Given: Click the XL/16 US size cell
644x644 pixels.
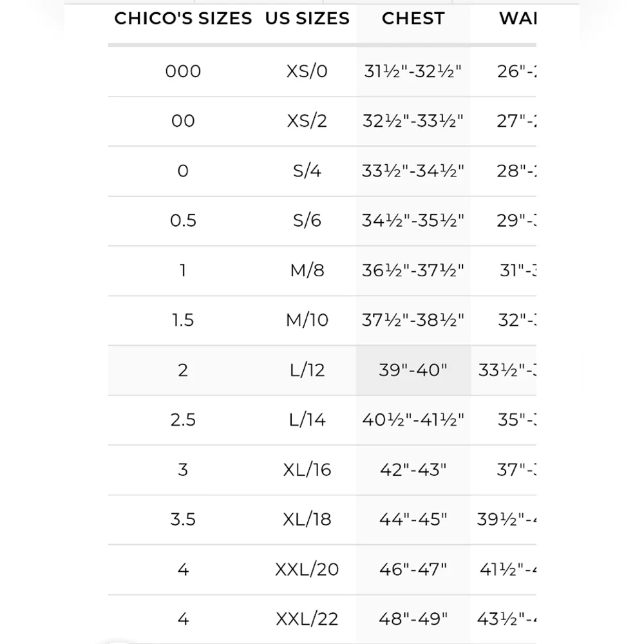Looking at the screenshot, I should click(307, 469).
